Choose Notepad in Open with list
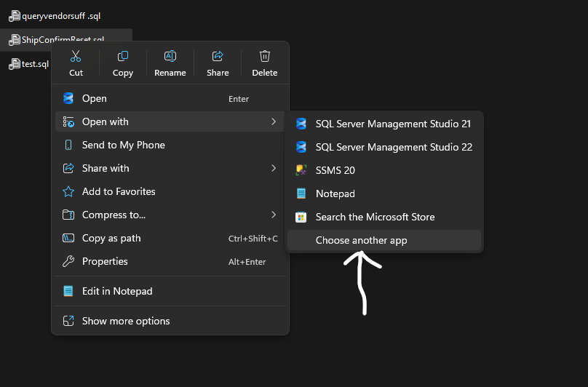Image resolution: width=588 pixels, height=387 pixels. (335, 193)
